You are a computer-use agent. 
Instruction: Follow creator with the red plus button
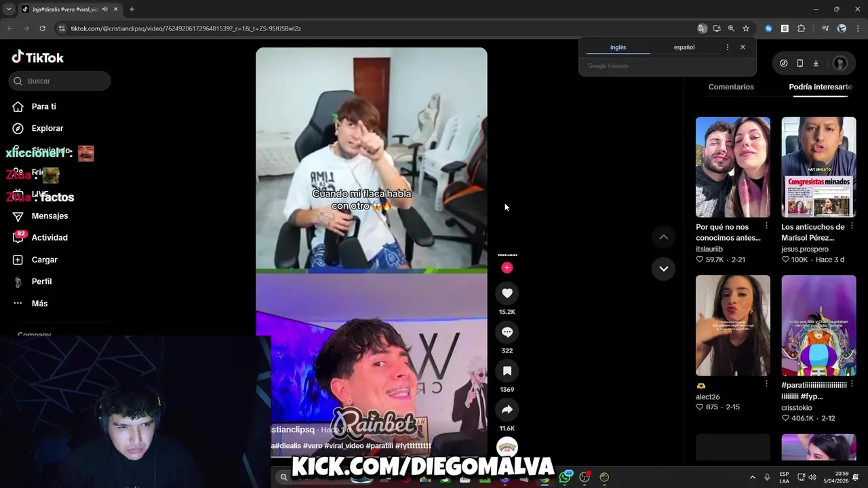[507, 268]
